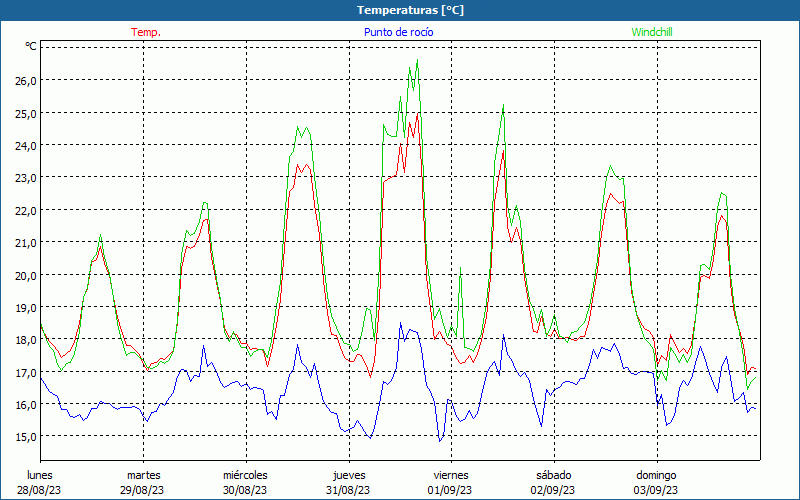Click the 21,0 y-axis value
The image size is (800, 500).
pos(26,243)
